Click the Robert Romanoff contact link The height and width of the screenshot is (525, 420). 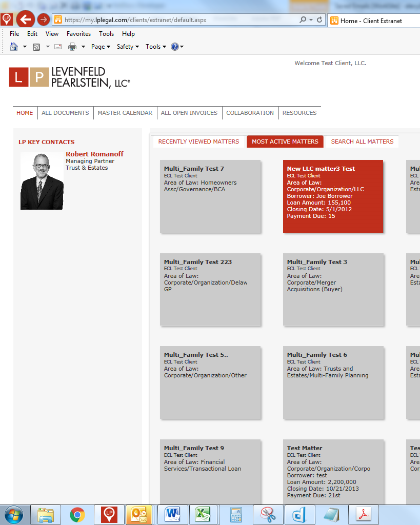point(94,154)
